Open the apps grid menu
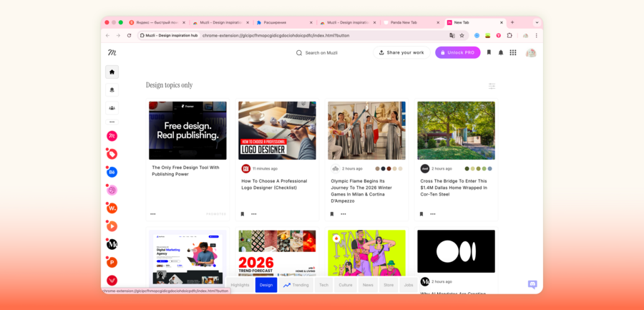Screen dimensions: 644x310 [x=513, y=52]
